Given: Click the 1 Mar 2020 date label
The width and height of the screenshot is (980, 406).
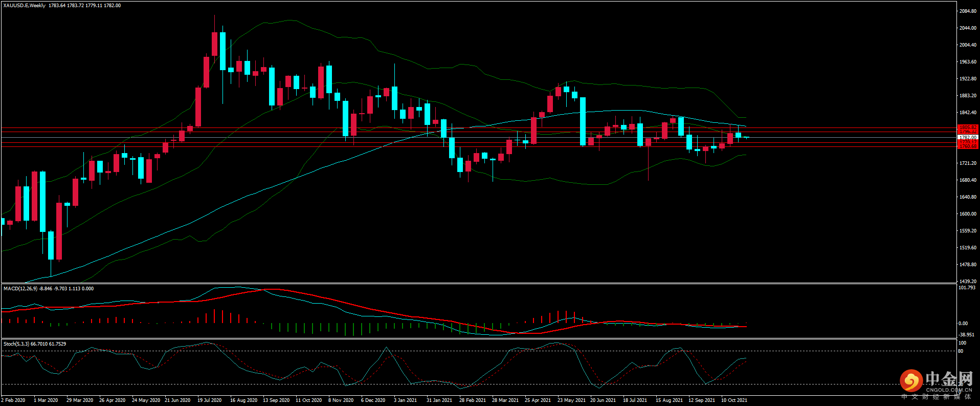Looking at the screenshot, I should point(46,400).
